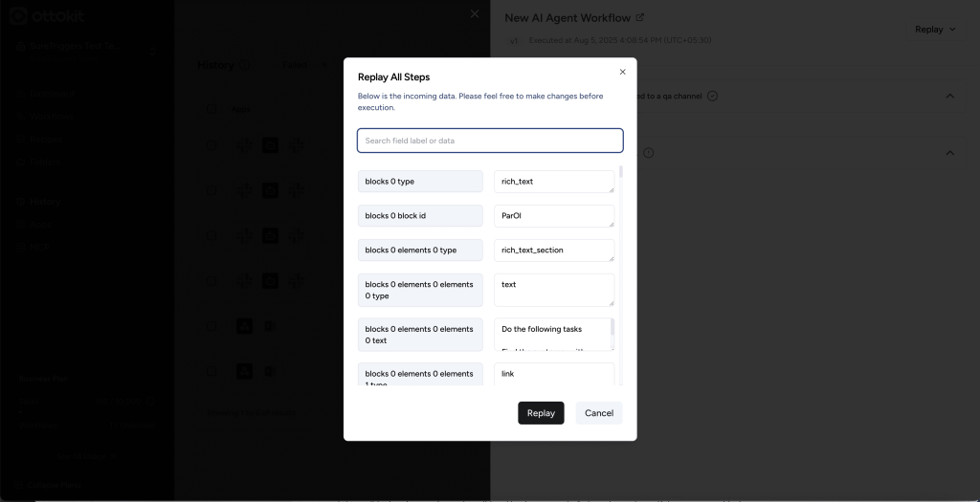Collapse the qa channel step chevron
Image resolution: width=980 pixels, height=502 pixels.
tap(949, 96)
